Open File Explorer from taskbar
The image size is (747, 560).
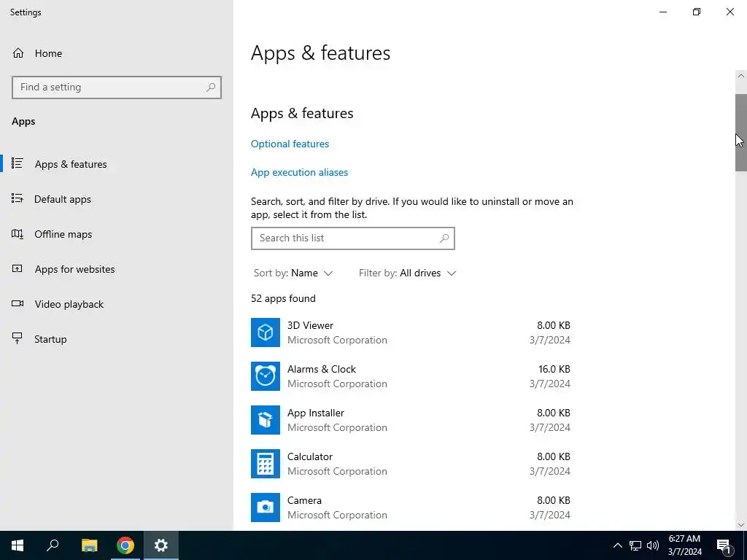click(89, 545)
